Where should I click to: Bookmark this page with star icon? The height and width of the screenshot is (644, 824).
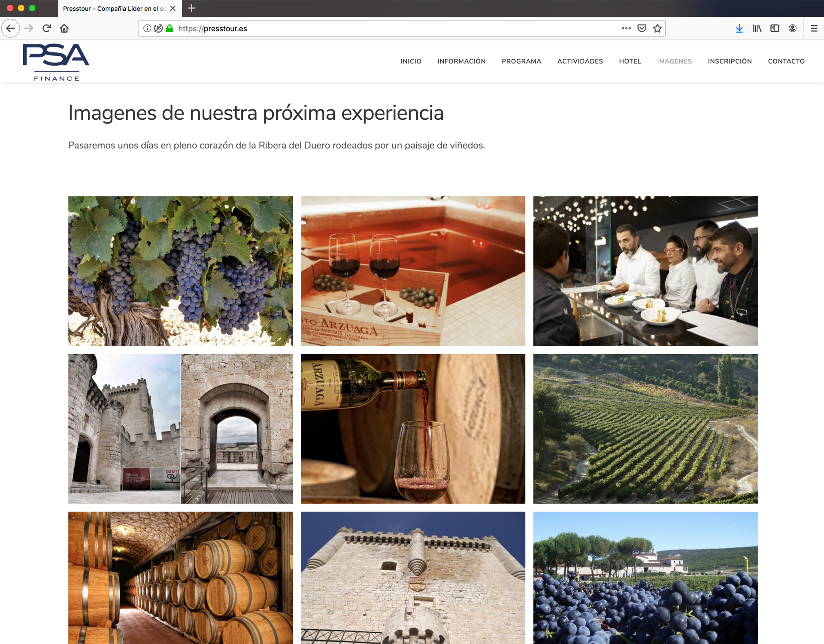pyautogui.click(x=657, y=28)
